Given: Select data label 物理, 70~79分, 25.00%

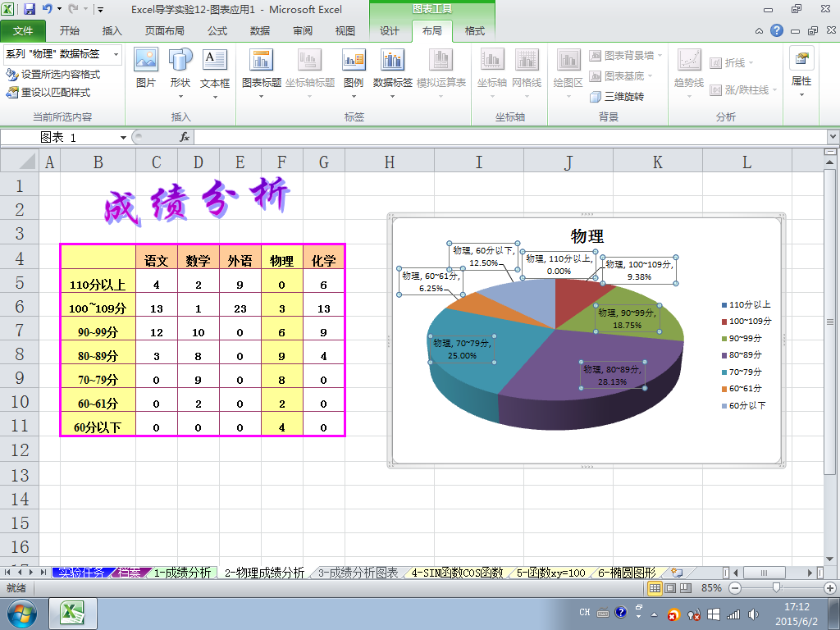Looking at the screenshot, I should [462, 349].
